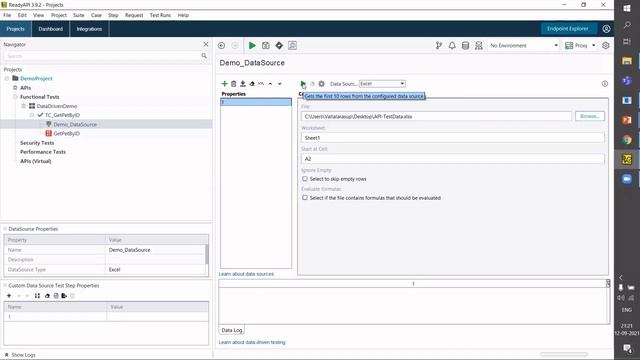Open Zoom from Windows taskbar
The width and height of the screenshot is (640, 360).
627,179
